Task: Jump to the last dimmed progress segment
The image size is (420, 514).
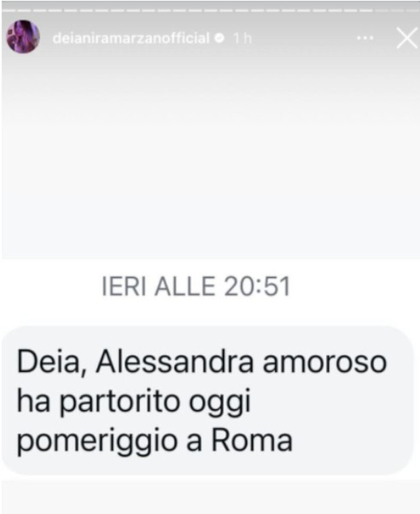Action: point(413,9)
